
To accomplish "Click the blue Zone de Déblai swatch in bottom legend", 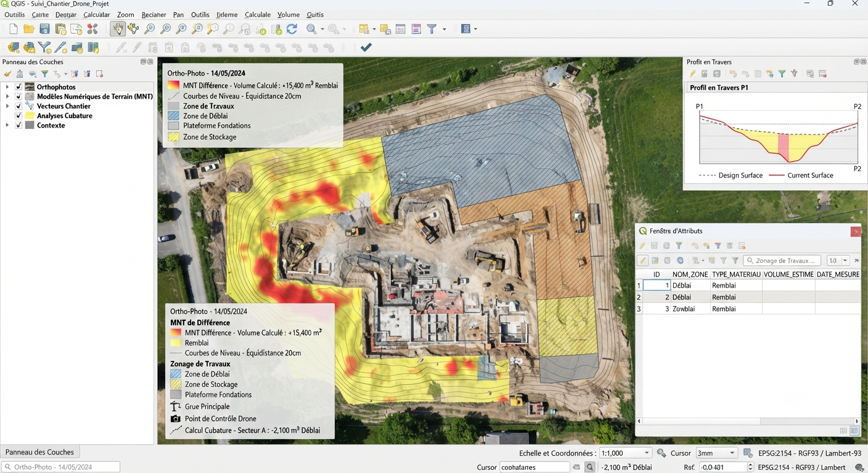I will (176, 374).
